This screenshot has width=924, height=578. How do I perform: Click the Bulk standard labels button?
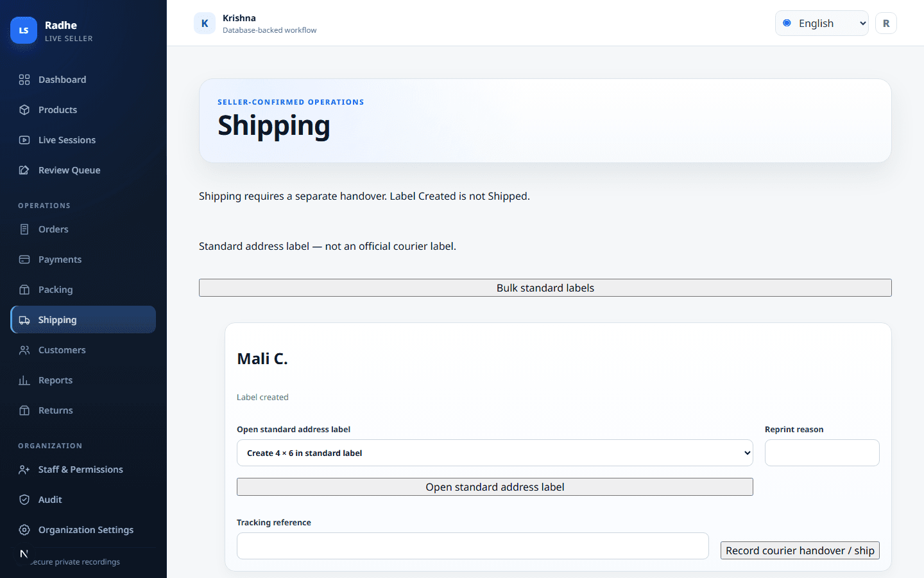coord(545,288)
